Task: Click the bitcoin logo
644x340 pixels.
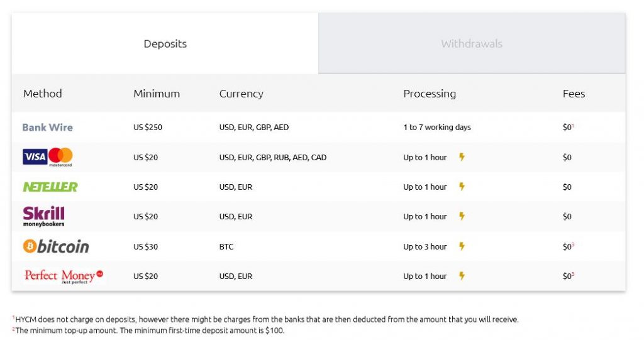Action: pos(56,246)
